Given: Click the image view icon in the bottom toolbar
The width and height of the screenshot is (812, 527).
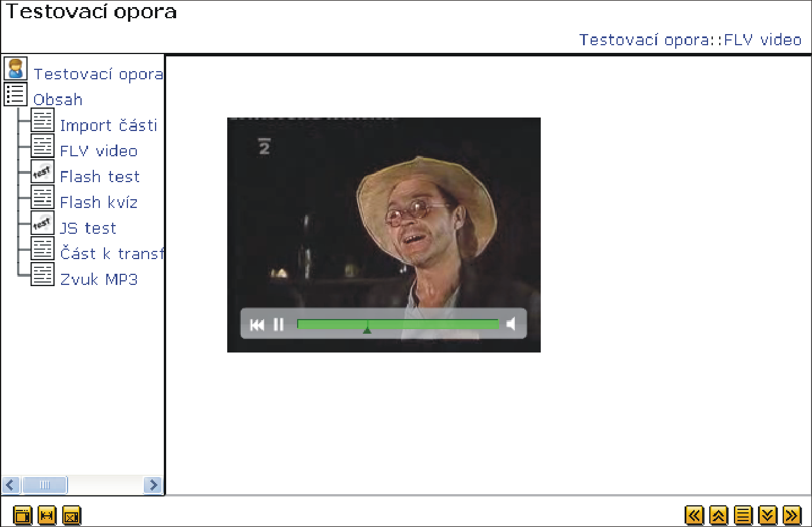Looking at the screenshot, I should [72, 515].
